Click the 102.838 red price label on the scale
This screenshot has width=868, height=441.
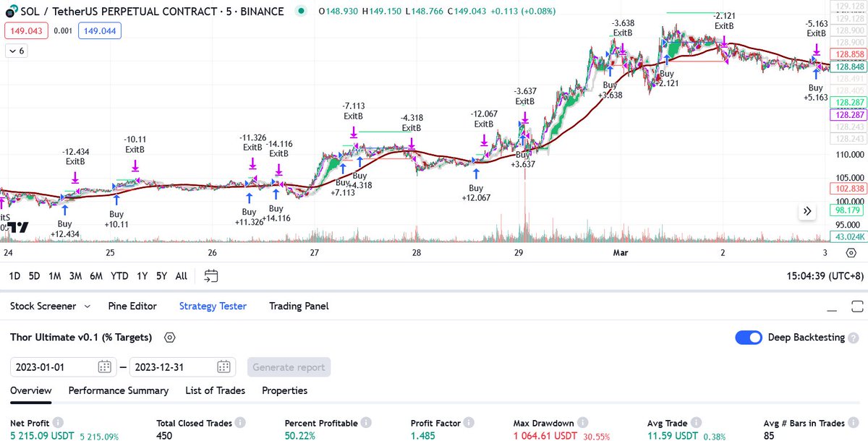[848, 188]
